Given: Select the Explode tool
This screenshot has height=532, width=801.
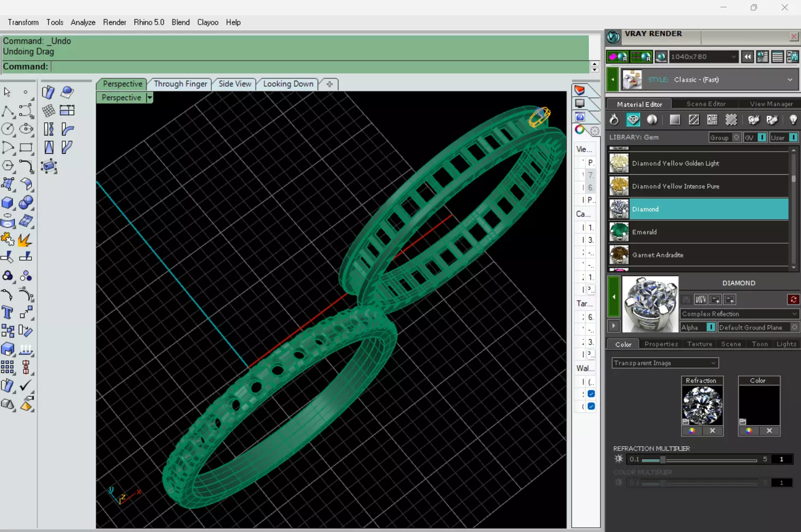Looking at the screenshot, I should click(x=25, y=240).
